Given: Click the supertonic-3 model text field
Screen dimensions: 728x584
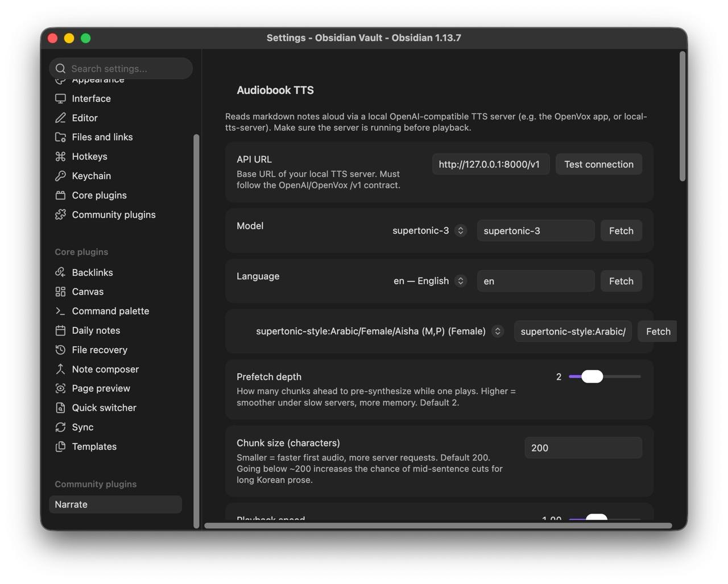Looking at the screenshot, I should [536, 231].
